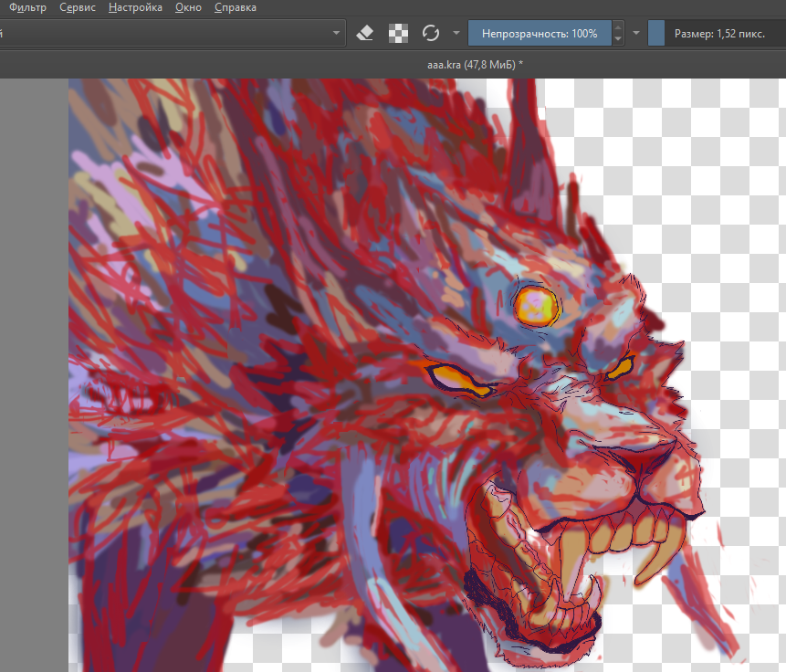The height and width of the screenshot is (672, 786).
Task: Click the Размер 1,52 пикс. slider
Action: pos(717,34)
